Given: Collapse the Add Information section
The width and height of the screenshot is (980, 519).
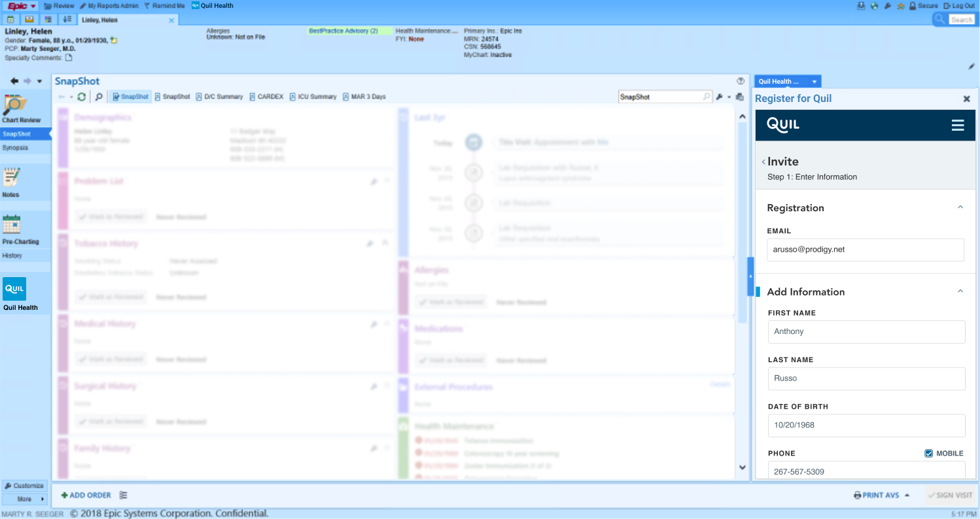Looking at the screenshot, I should [960, 292].
